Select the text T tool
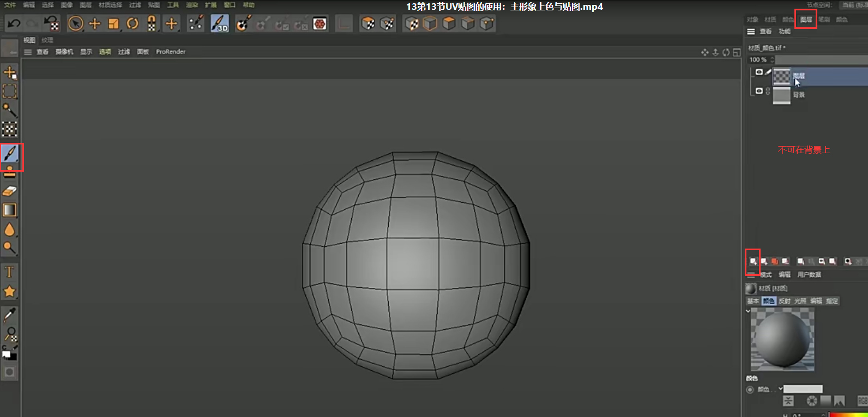The width and height of the screenshot is (868, 417). pos(10,272)
